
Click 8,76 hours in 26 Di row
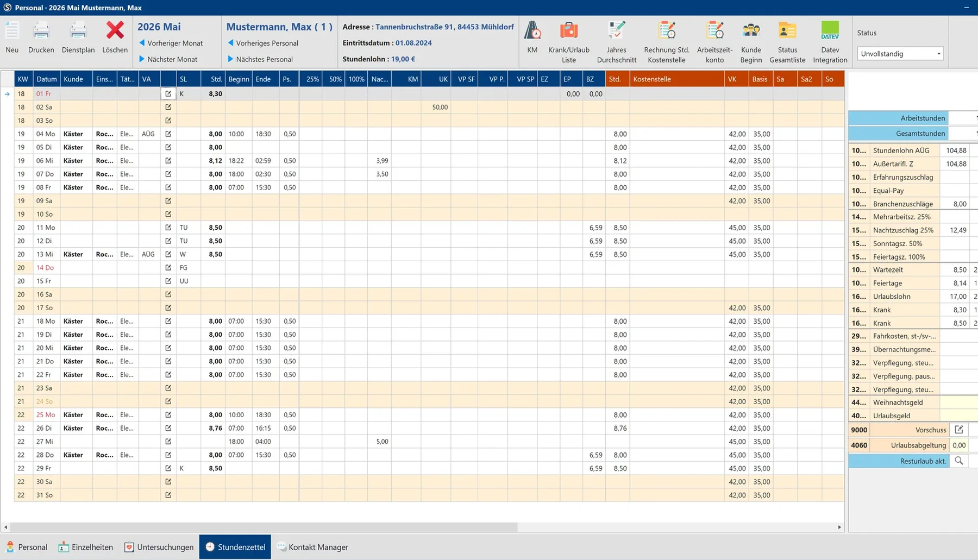215,428
